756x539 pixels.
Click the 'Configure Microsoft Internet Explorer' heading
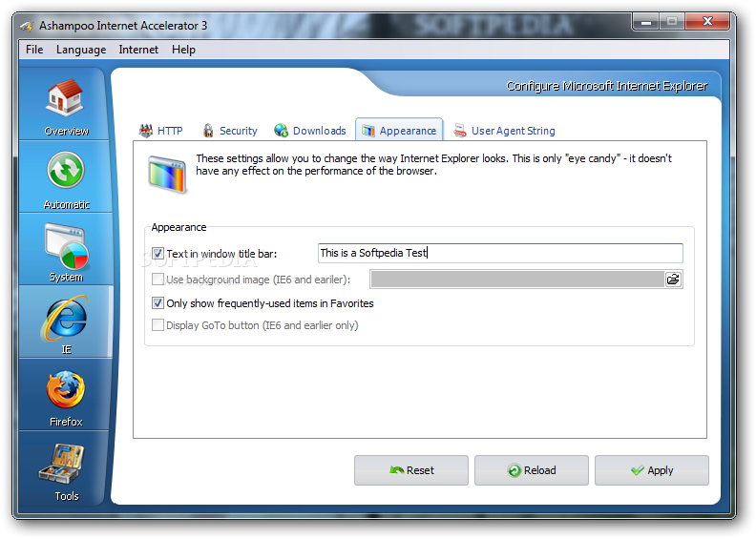tap(606, 86)
